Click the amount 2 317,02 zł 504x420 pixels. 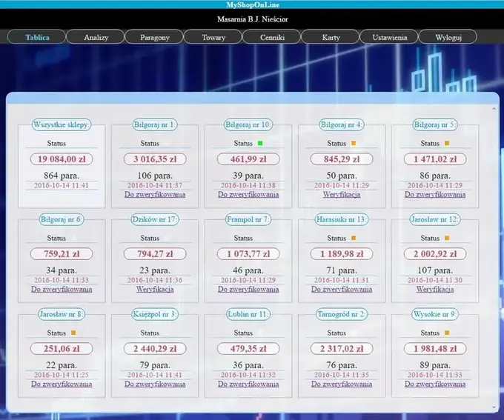pyautogui.click(x=342, y=349)
